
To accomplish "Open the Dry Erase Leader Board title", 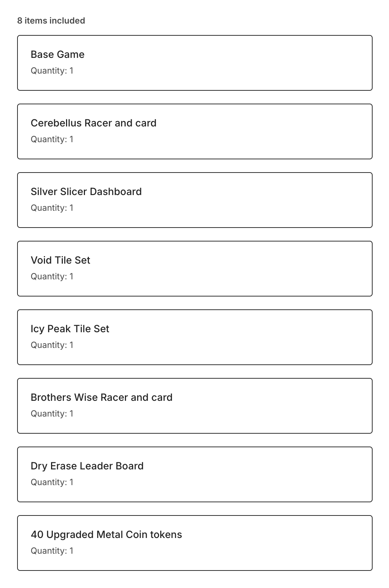I will (87, 466).
